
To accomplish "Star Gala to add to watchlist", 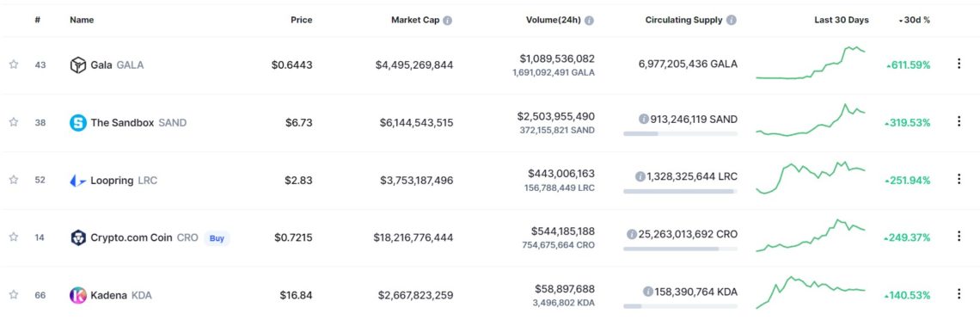I will [13, 65].
